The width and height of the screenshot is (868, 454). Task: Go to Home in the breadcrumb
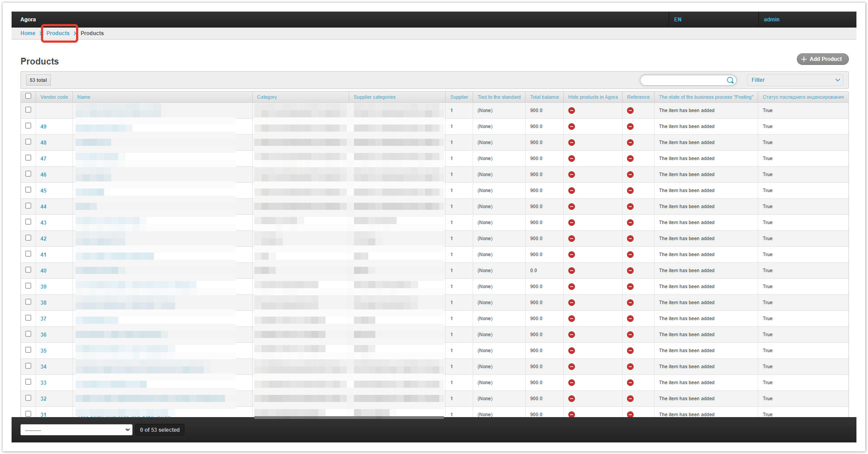(28, 33)
